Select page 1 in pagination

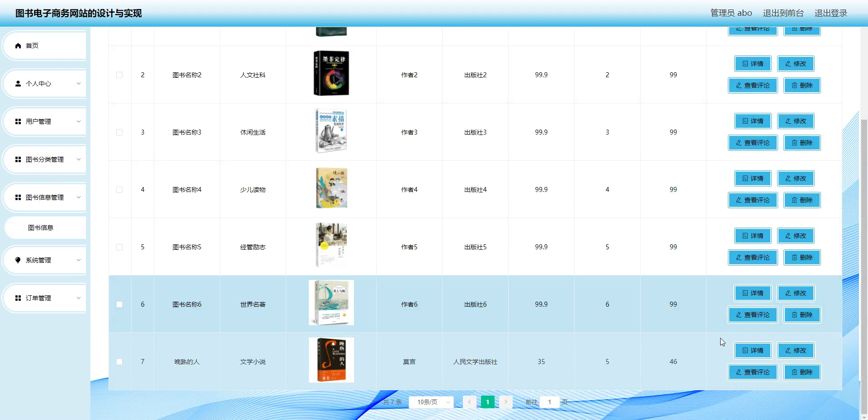487,402
